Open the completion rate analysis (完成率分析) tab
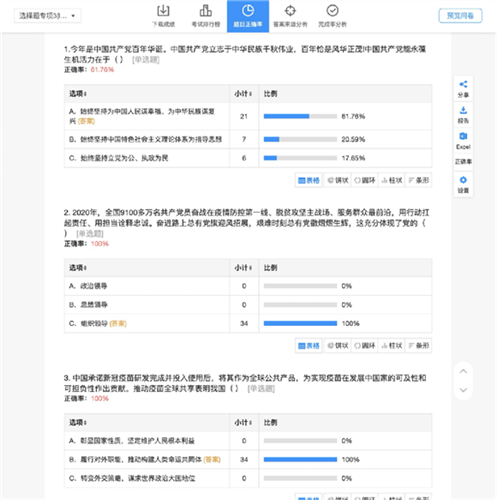The image size is (497, 500). [x=332, y=16]
